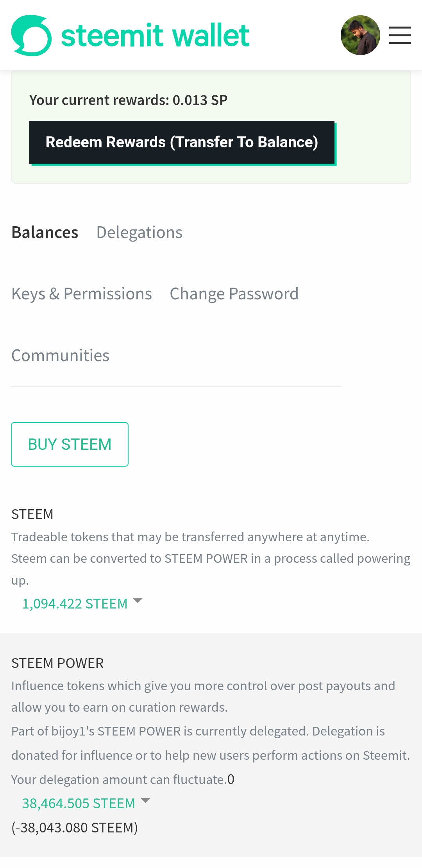This screenshot has width=422, height=868.
Task: Open the user profile avatar
Action: click(360, 35)
